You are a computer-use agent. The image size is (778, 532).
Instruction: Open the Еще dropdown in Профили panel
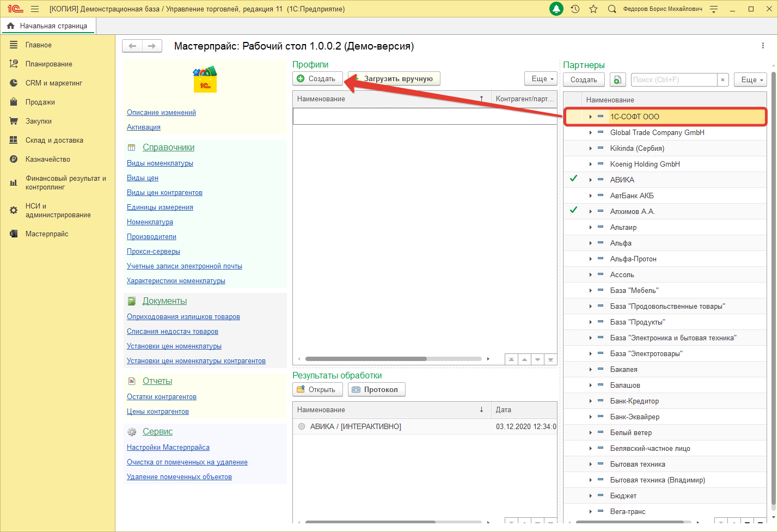(541, 79)
